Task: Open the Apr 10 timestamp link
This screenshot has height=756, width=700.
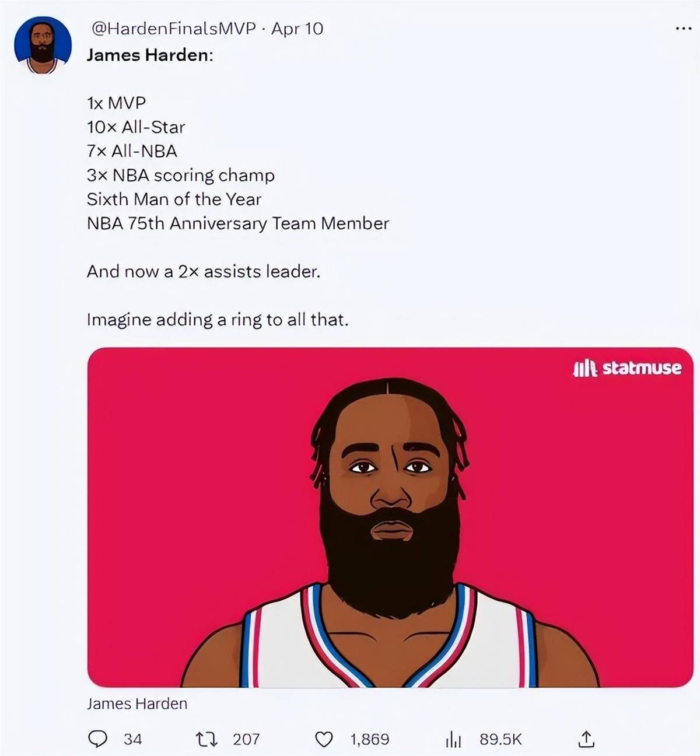Action: (297, 28)
